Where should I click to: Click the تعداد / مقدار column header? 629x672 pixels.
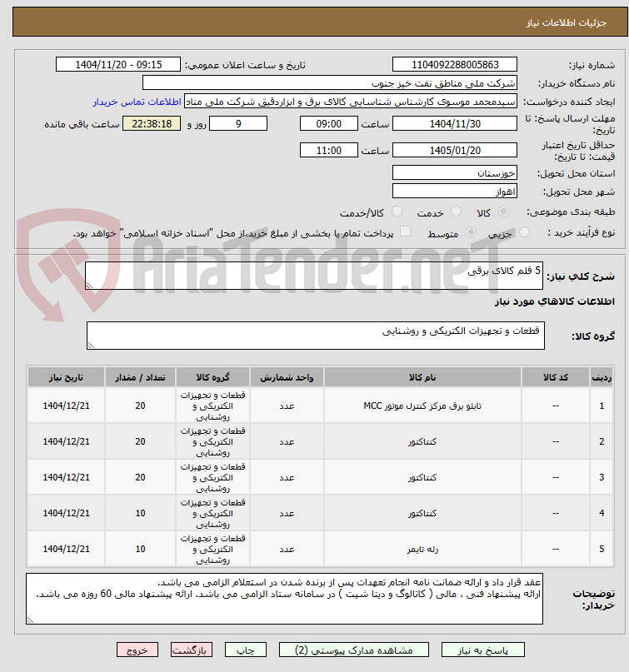click(x=140, y=377)
